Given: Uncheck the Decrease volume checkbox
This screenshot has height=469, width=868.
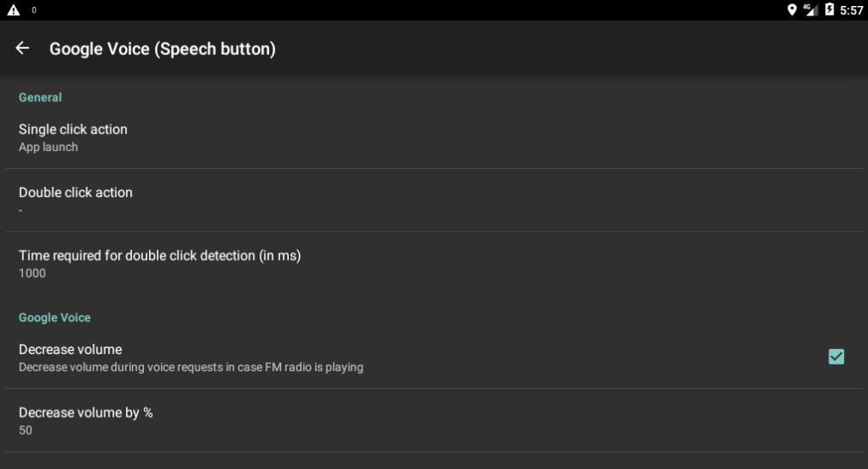Looking at the screenshot, I should pyautogui.click(x=836, y=357).
